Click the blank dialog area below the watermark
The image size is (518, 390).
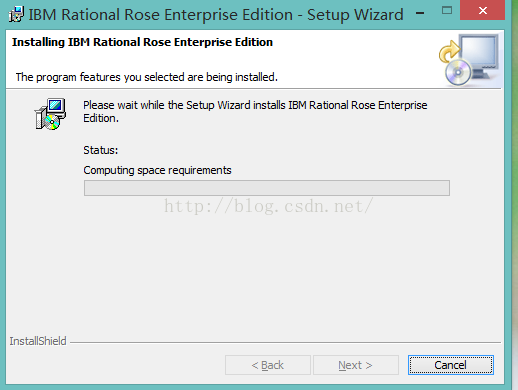255,273
